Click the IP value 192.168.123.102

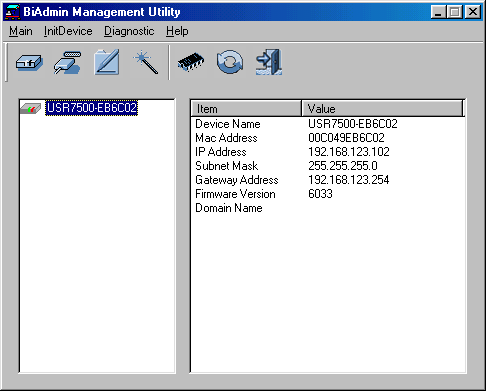pos(349,152)
